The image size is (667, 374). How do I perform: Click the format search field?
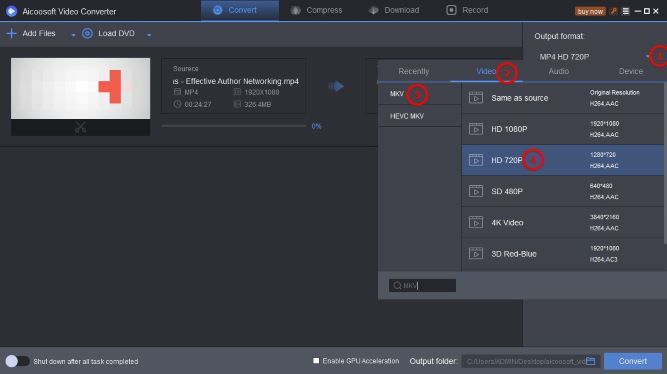422,285
